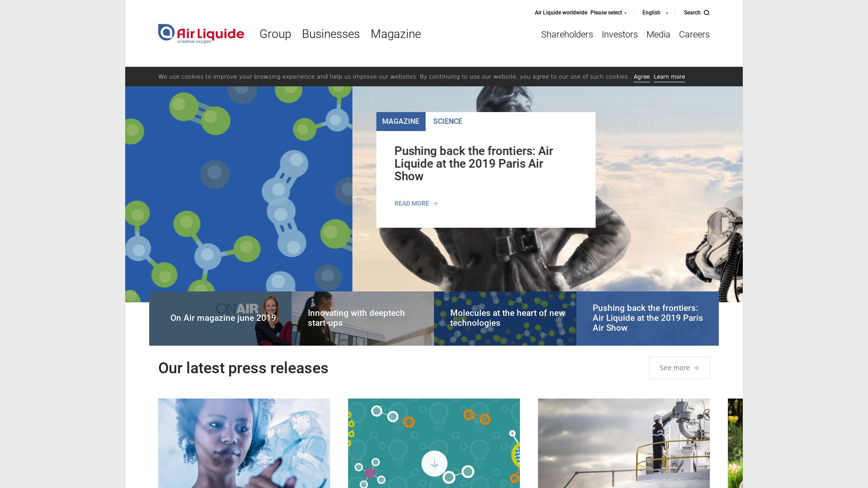Click the Our latest press releases heading

[x=243, y=368]
